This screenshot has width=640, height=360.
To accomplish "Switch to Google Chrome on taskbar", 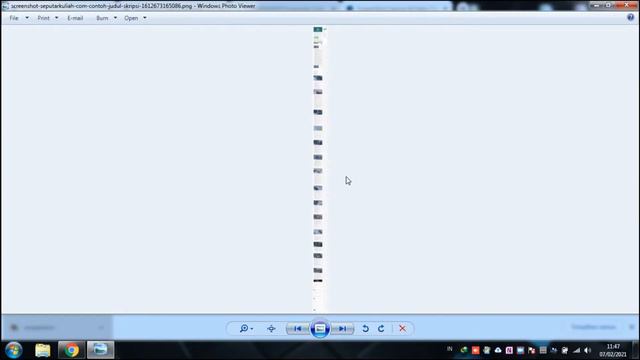I will pyautogui.click(x=71, y=350).
